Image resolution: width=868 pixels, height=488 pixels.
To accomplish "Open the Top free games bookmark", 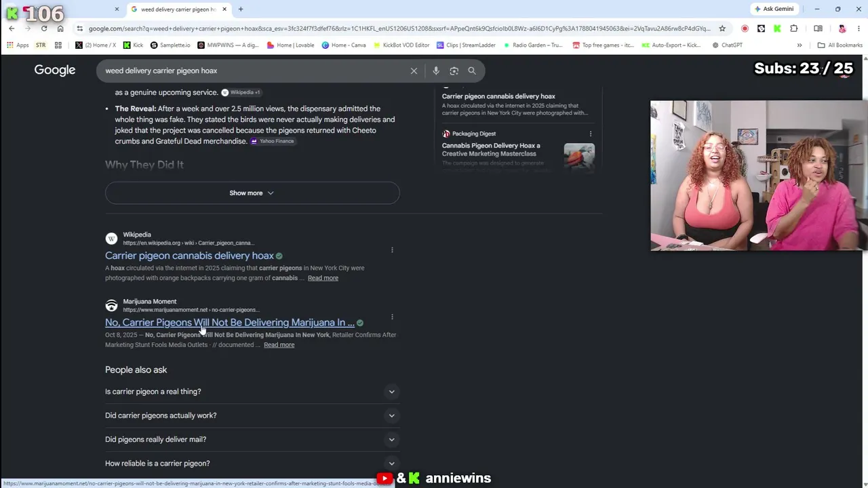I will (x=604, y=45).
